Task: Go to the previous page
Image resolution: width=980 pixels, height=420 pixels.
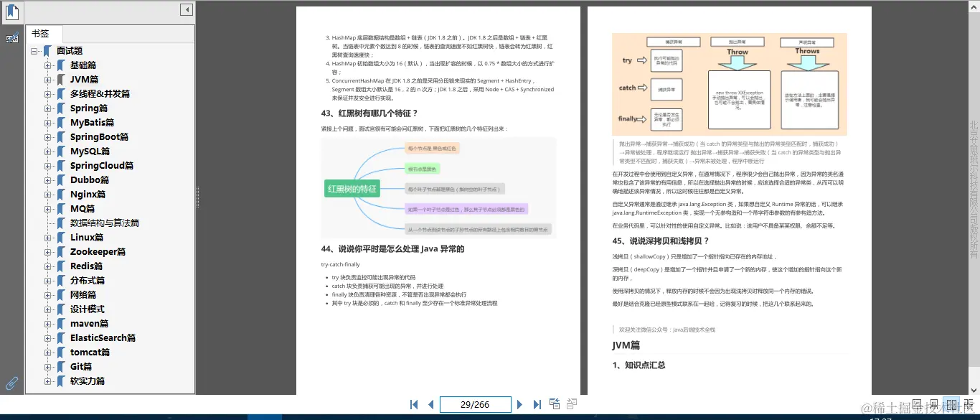Action: (430, 405)
